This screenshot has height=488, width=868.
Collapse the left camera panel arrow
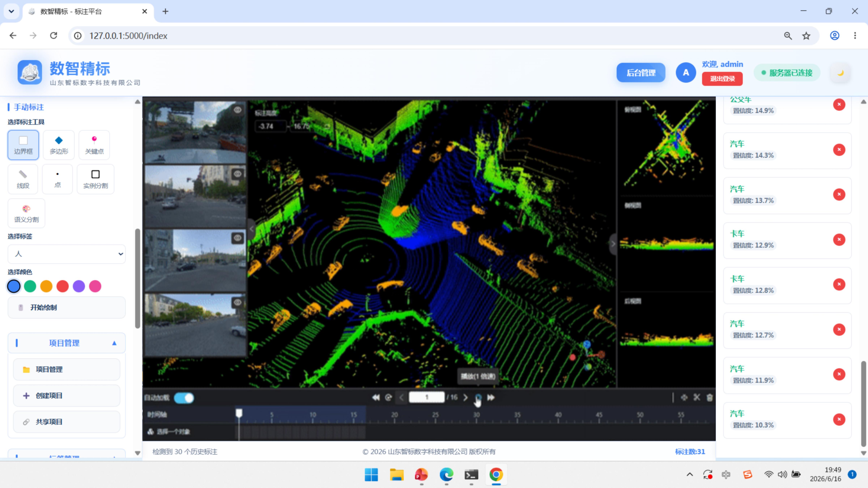pyautogui.click(x=252, y=229)
